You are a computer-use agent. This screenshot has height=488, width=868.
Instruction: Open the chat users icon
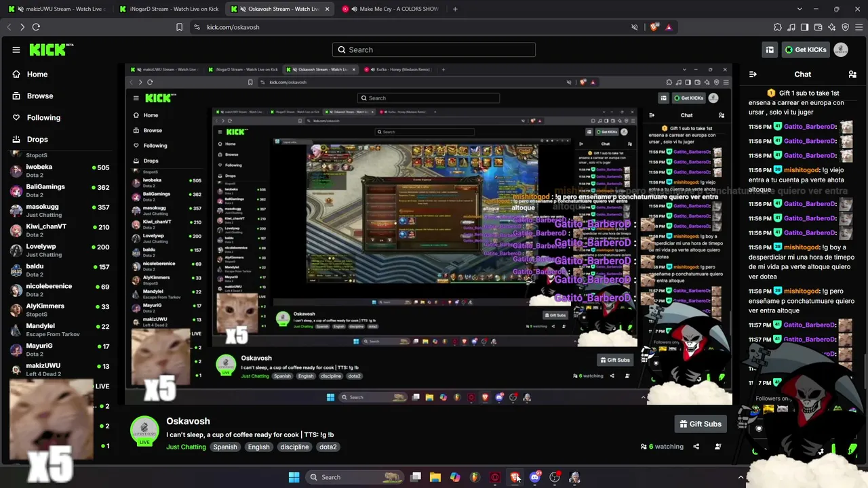pos(852,74)
